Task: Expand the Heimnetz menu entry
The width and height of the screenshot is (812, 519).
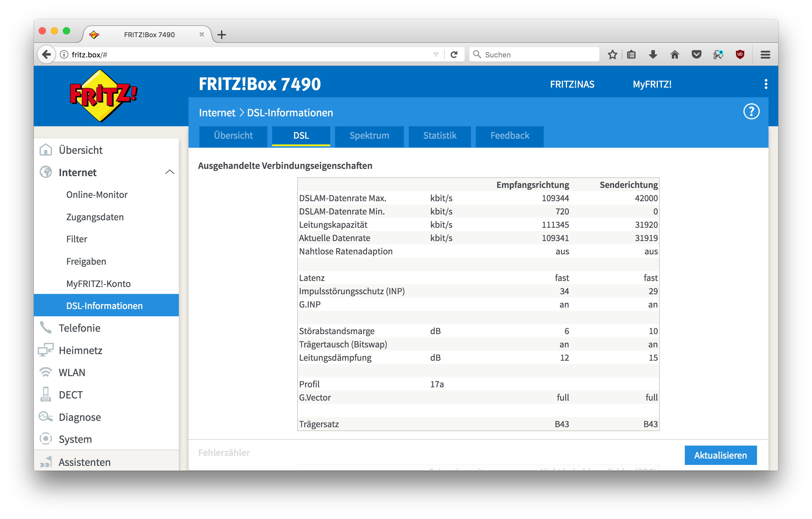Action: [81, 350]
